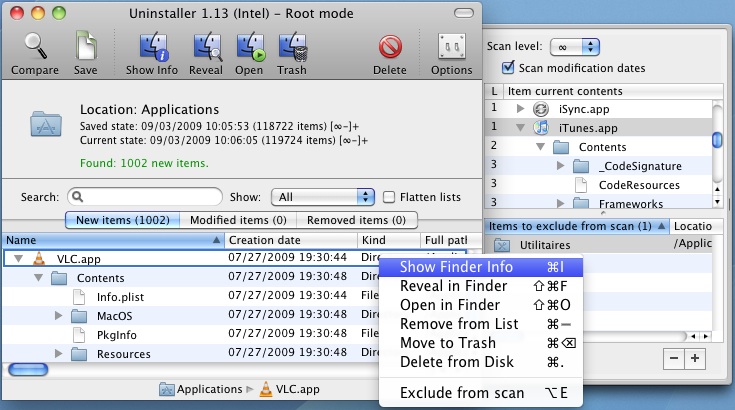Screen dimensions: 735x410
Task: Uncheck Scan modification dates
Action: click(x=508, y=67)
